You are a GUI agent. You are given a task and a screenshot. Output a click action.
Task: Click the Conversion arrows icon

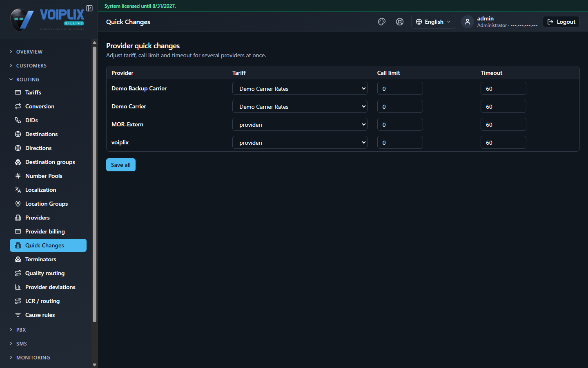[x=18, y=106]
